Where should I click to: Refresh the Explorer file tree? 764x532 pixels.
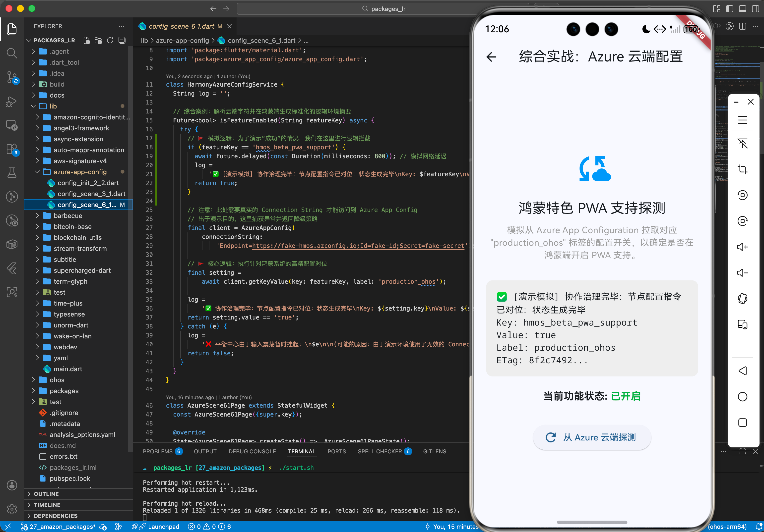pos(110,40)
